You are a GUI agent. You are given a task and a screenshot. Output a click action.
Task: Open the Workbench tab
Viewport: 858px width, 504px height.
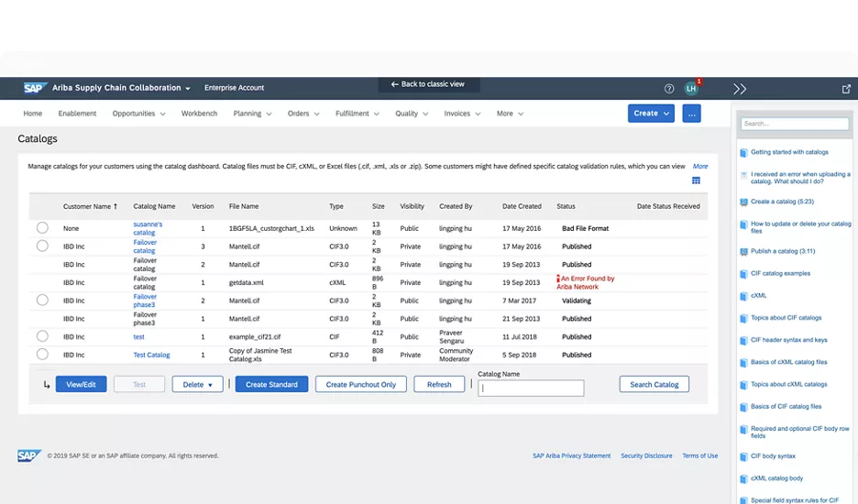199,114
